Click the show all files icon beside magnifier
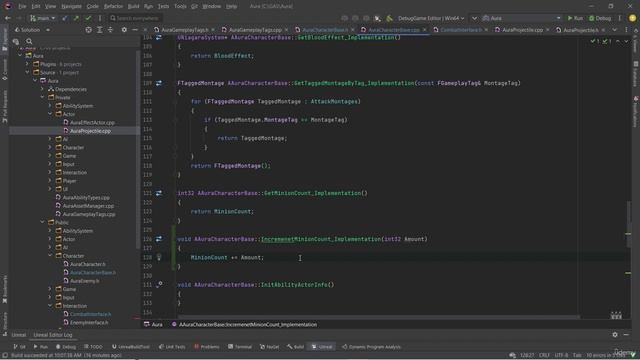 click(x=16, y=41)
